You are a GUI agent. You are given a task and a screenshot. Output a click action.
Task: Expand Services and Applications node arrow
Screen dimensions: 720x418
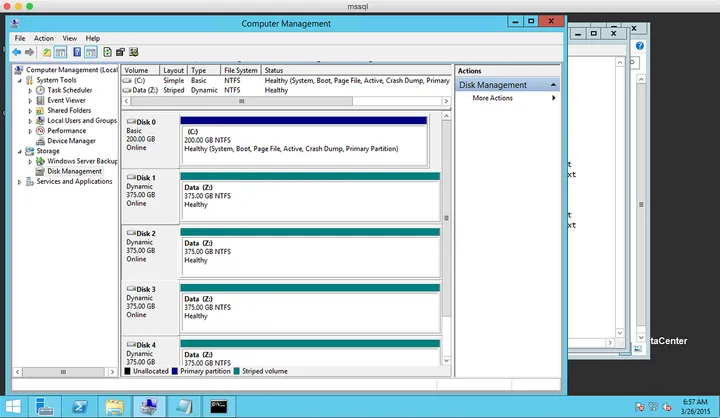point(20,182)
